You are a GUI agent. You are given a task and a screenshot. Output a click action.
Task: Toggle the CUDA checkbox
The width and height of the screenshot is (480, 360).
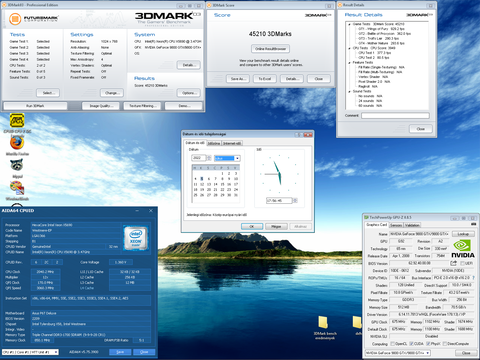(411, 344)
